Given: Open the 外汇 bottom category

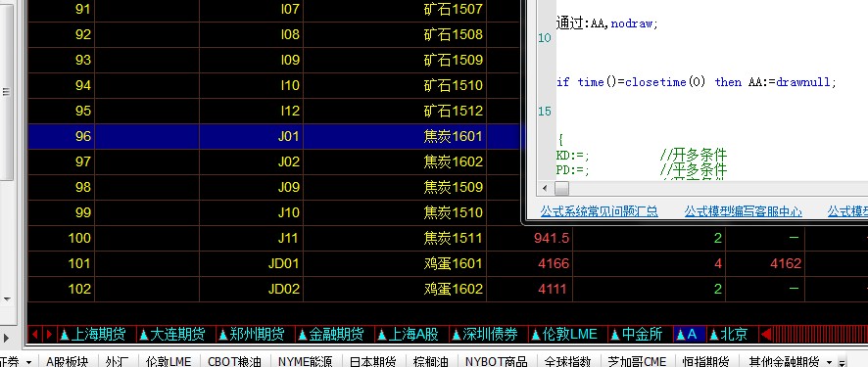Looking at the screenshot, I should tap(117, 361).
